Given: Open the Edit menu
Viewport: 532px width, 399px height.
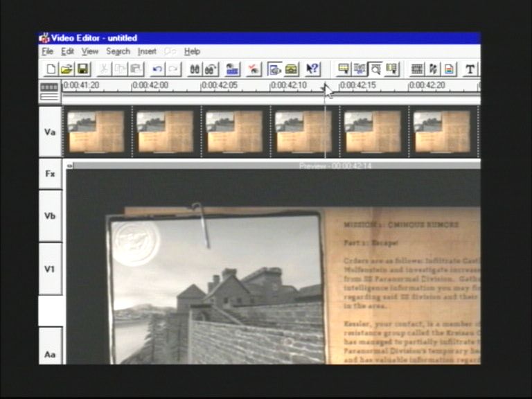Looking at the screenshot, I should (x=67, y=51).
